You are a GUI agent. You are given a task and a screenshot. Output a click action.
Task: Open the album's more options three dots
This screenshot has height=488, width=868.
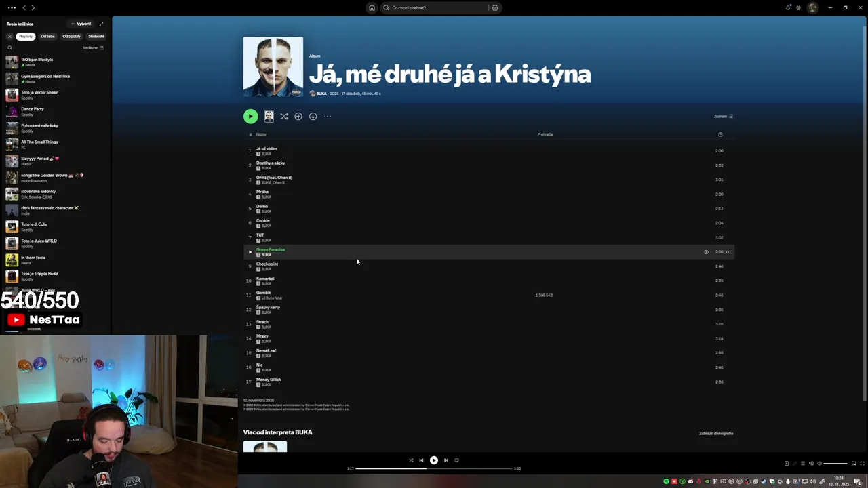click(x=328, y=116)
